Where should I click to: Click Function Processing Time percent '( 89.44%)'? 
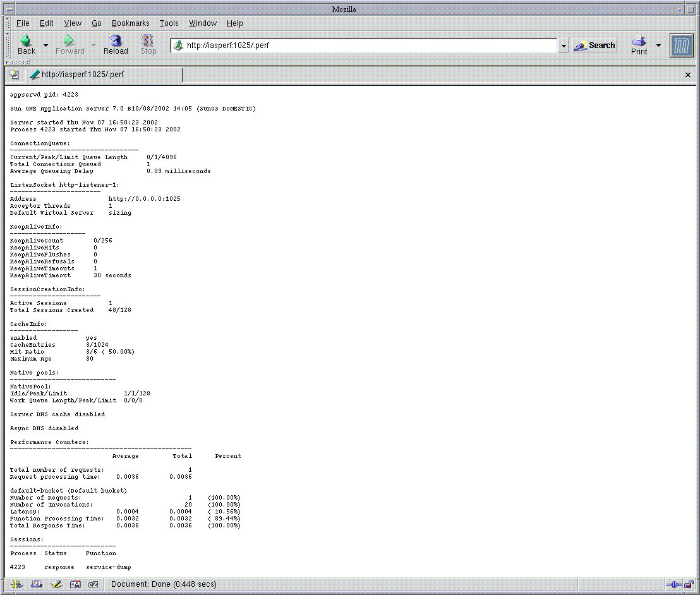pos(224,519)
